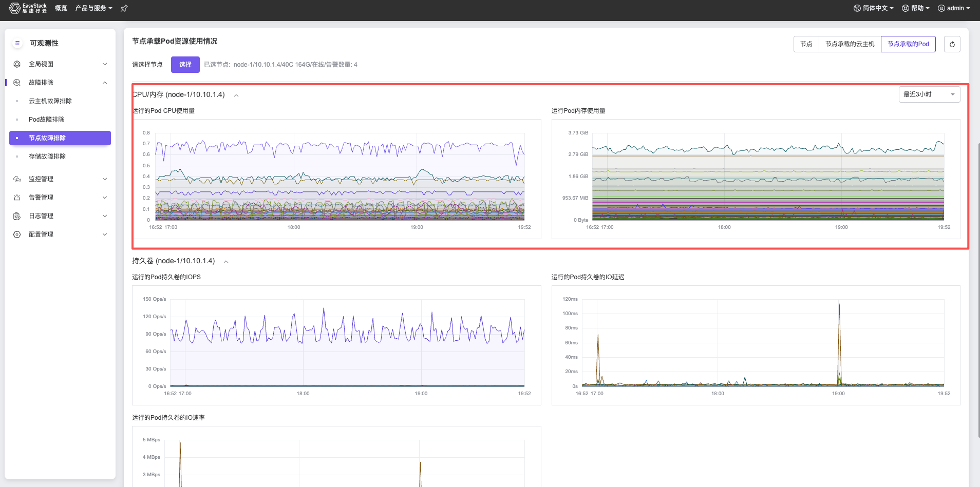The image size is (980, 487).
Task: Click the 可观测性 sidebar title
Action: click(44, 43)
